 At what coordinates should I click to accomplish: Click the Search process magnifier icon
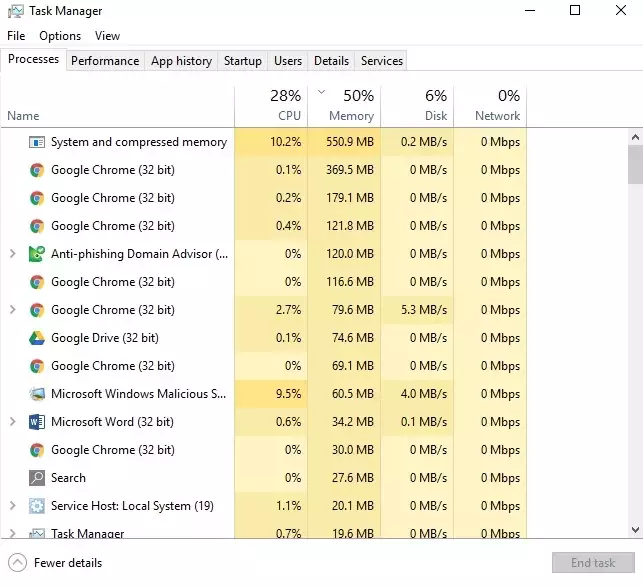pos(37,478)
